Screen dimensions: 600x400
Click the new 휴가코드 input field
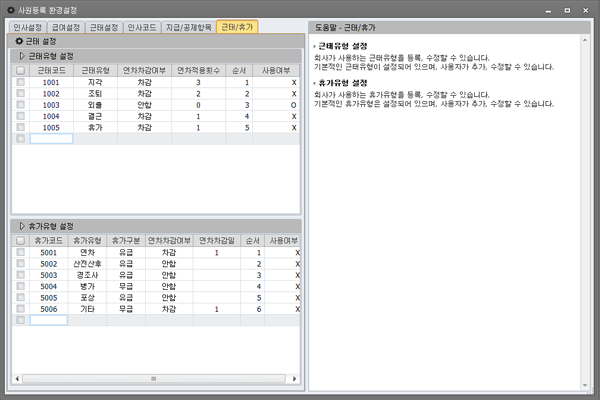tap(49, 320)
